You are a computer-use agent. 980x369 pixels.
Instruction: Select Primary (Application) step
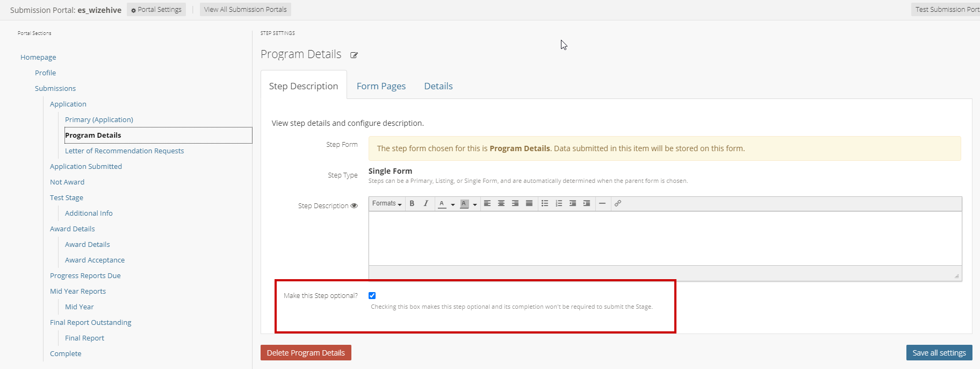99,119
